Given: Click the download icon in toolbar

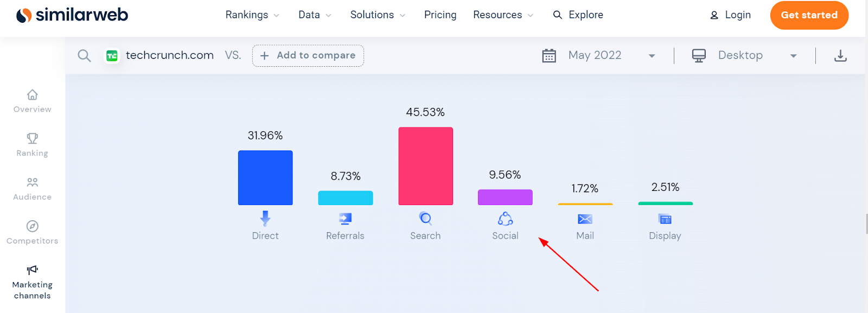Looking at the screenshot, I should 840,55.
